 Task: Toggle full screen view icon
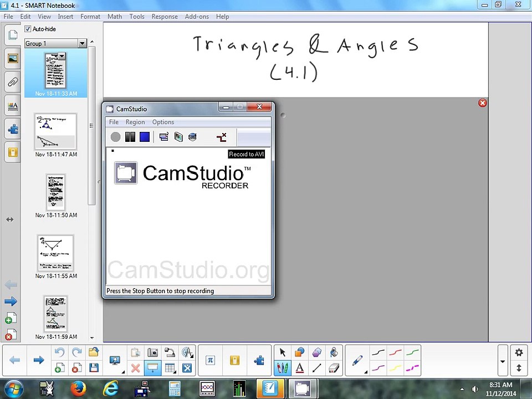pyautogui.click(x=187, y=368)
